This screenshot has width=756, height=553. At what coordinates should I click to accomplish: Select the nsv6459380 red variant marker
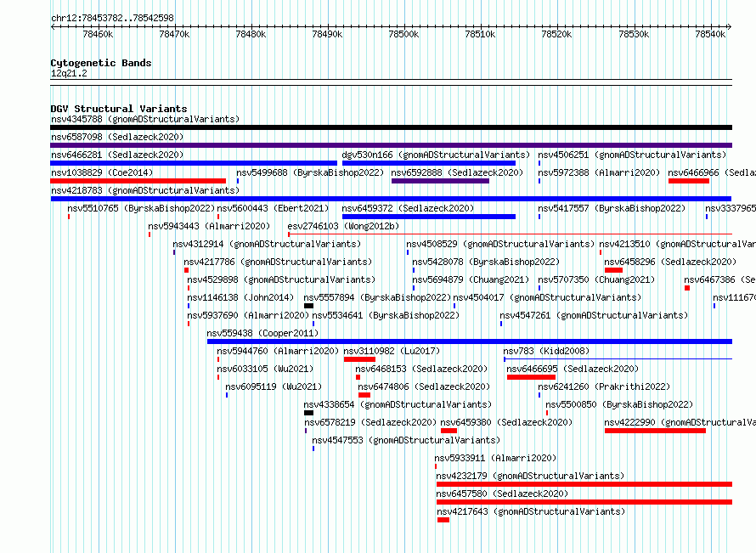(449, 431)
